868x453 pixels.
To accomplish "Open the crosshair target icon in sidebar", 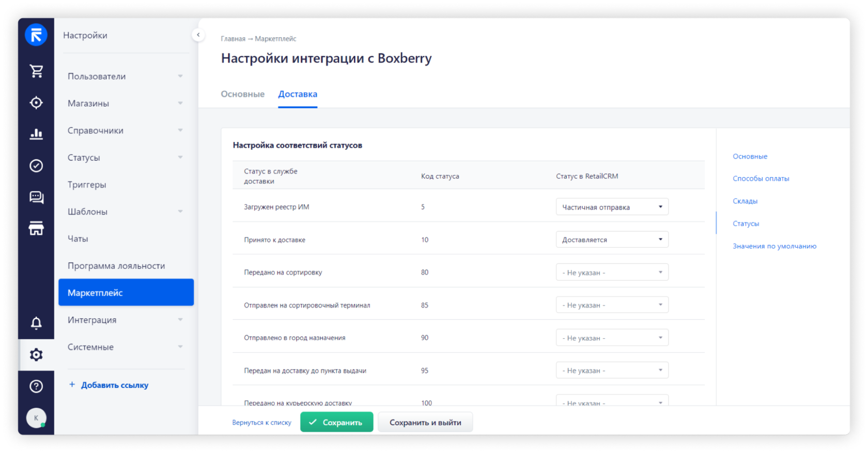I will coord(36,102).
